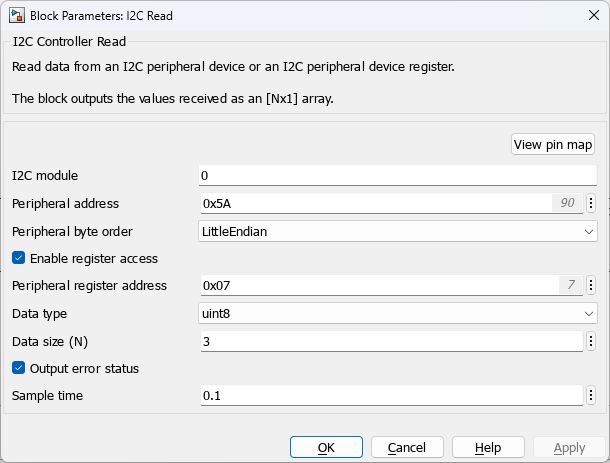
Task: Cancel the block parameter changes
Action: click(407, 447)
